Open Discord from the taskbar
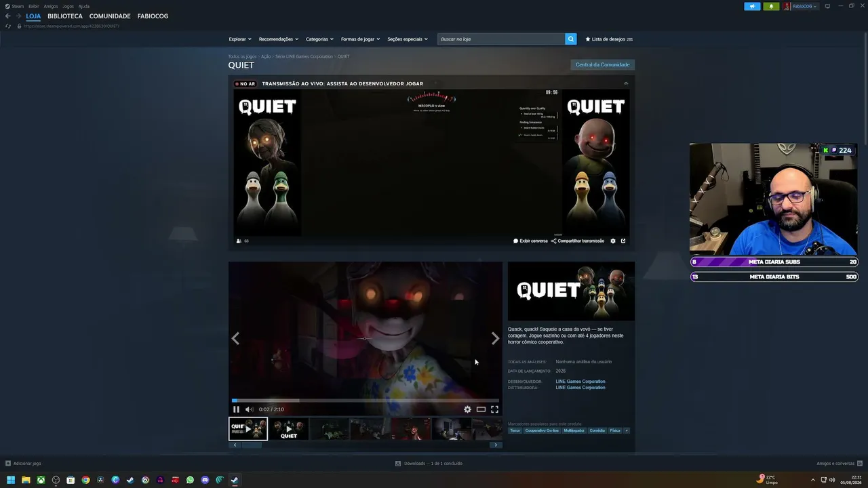Screen dimensions: 868x488 [205, 480]
